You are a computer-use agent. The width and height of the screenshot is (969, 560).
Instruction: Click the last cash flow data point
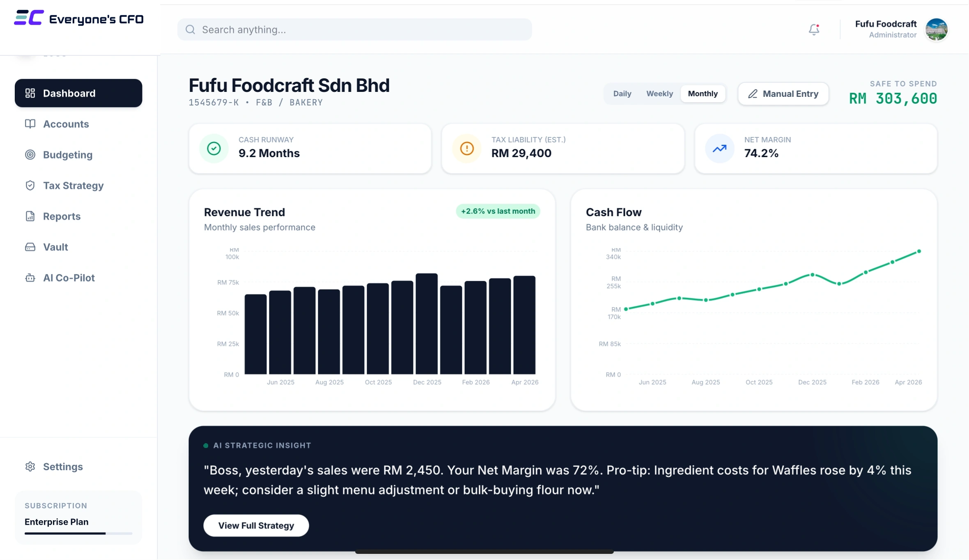point(919,251)
